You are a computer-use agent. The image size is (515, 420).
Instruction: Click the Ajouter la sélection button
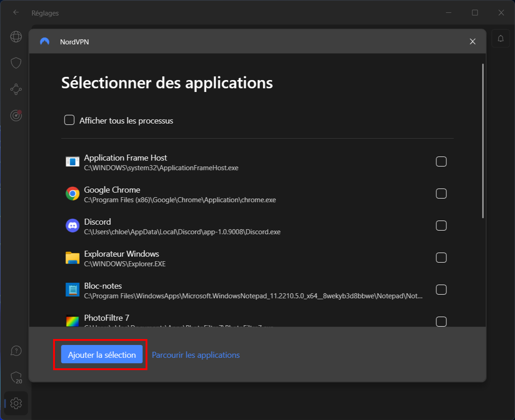pyautogui.click(x=102, y=354)
